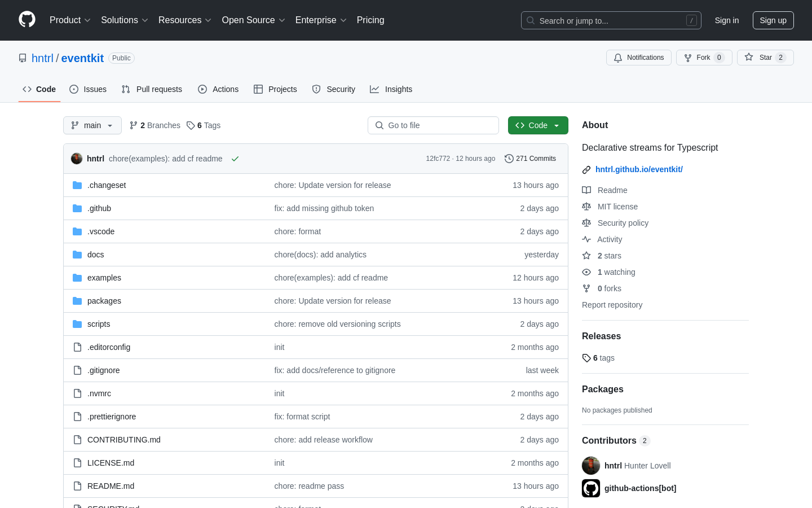
Task: Open the .vscode folder
Action: pyautogui.click(x=101, y=231)
